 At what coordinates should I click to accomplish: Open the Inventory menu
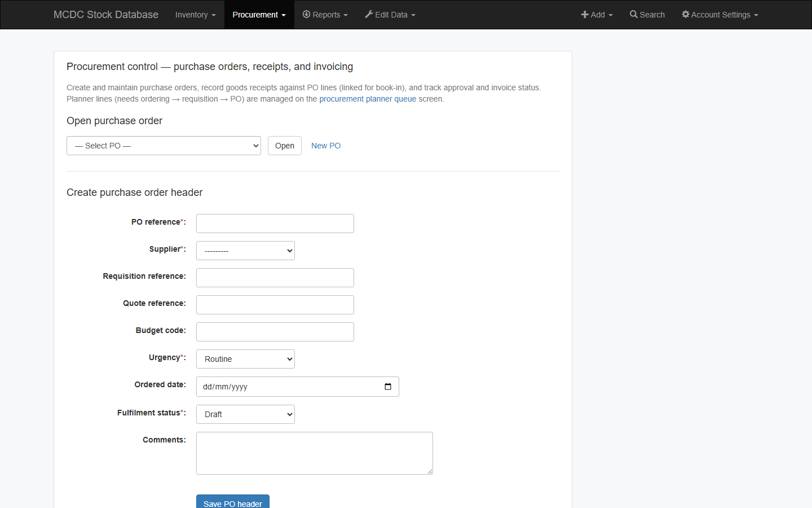pos(195,15)
